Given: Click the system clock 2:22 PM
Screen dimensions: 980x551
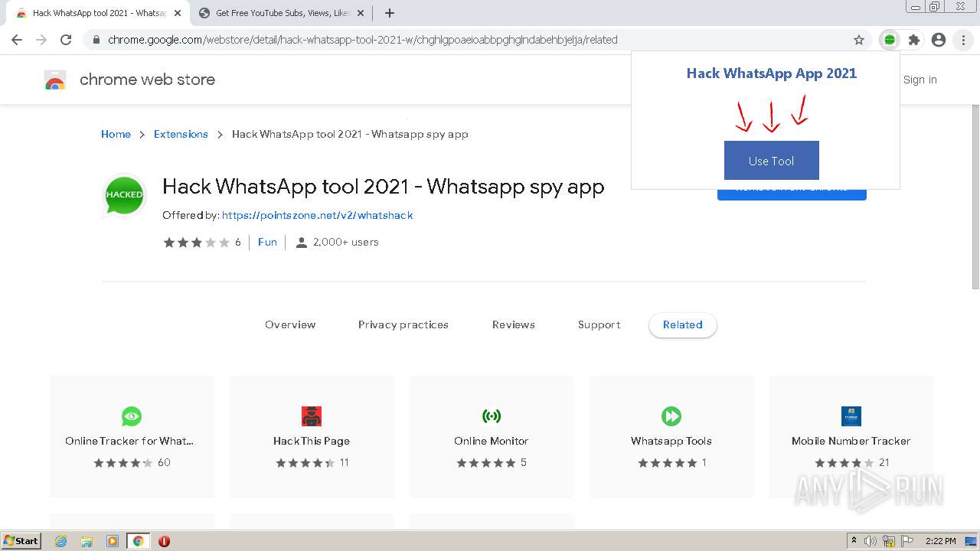Looking at the screenshot, I should tap(940, 541).
